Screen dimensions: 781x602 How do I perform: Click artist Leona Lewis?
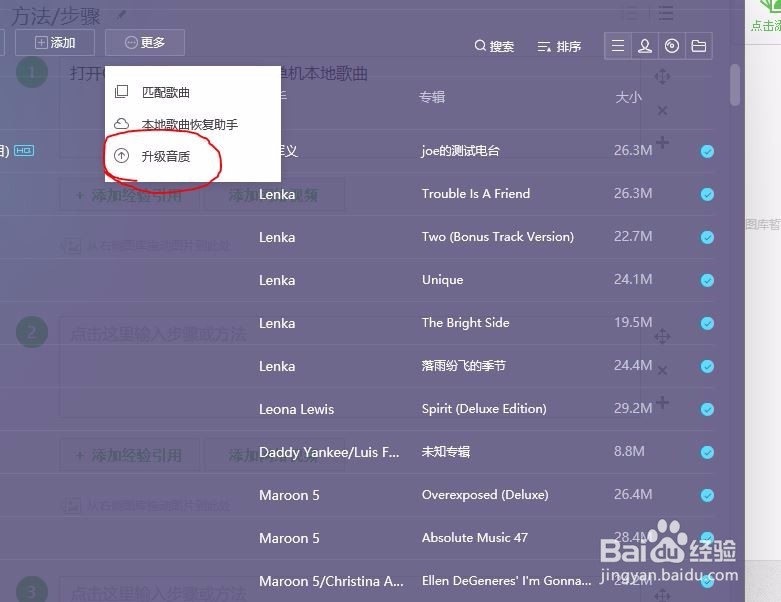point(296,409)
